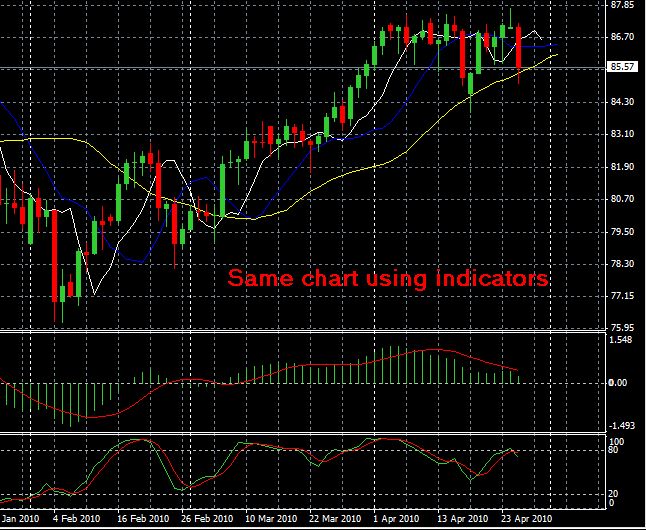The height and width of the screenshot is (530, 646).
Task: Select the '1 Apr 2010' date label
Action: coord(396,520)
